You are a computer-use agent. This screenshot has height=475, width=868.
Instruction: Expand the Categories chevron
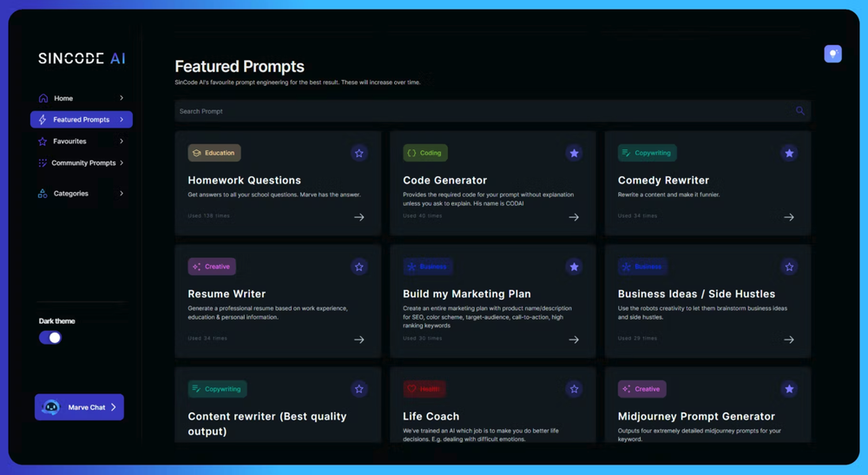[122, 193]
